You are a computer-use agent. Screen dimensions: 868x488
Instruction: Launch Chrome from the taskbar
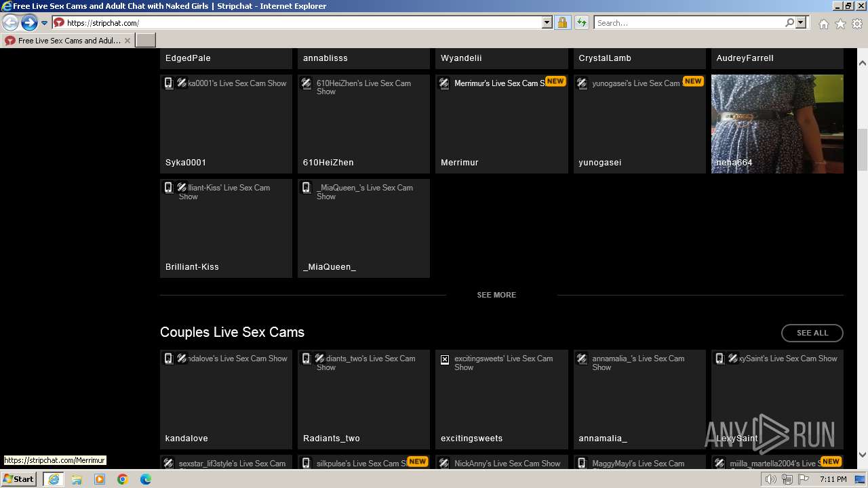123,479
